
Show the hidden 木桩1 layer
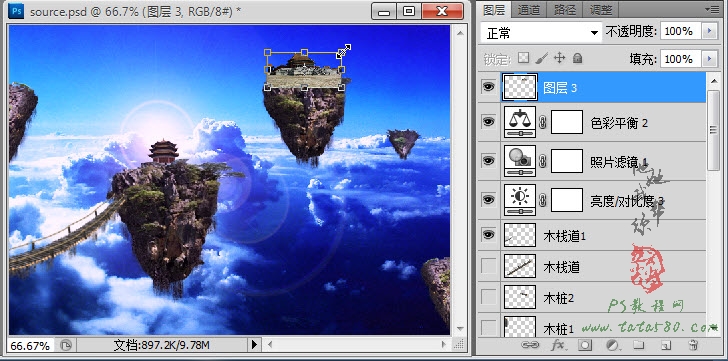pos(488,328)
